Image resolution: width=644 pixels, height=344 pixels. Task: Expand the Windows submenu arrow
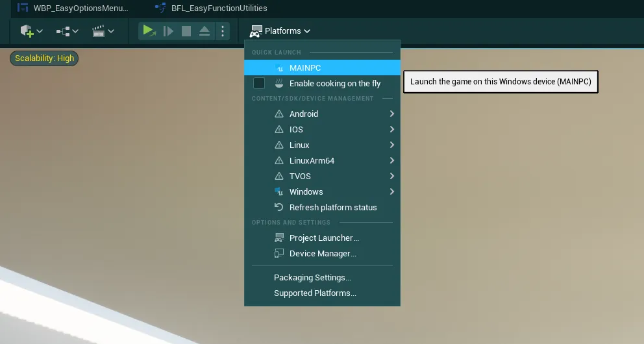pyautogui.click(x=392, y=191)
